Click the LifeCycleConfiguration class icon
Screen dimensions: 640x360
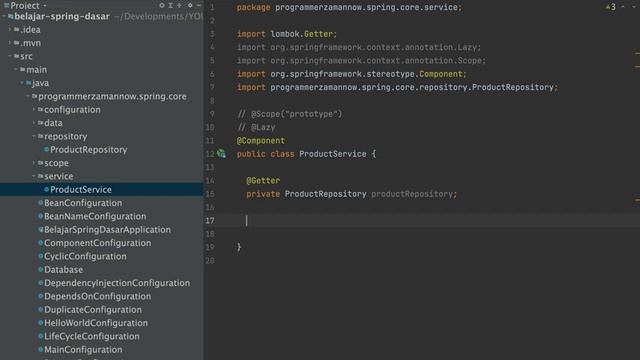coord(40,336)
